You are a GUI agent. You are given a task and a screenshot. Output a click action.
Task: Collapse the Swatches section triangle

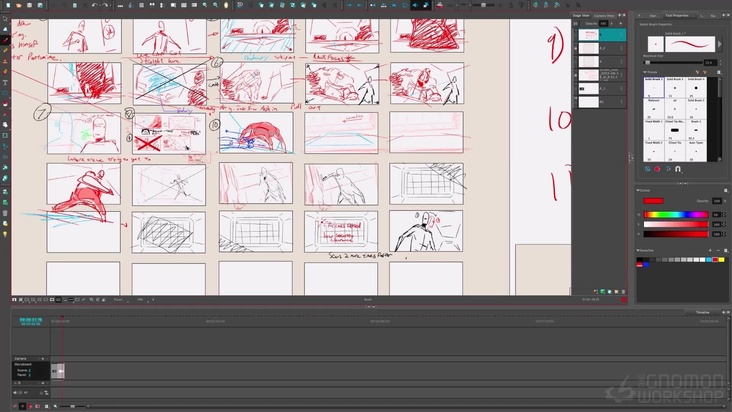(638, 251)
